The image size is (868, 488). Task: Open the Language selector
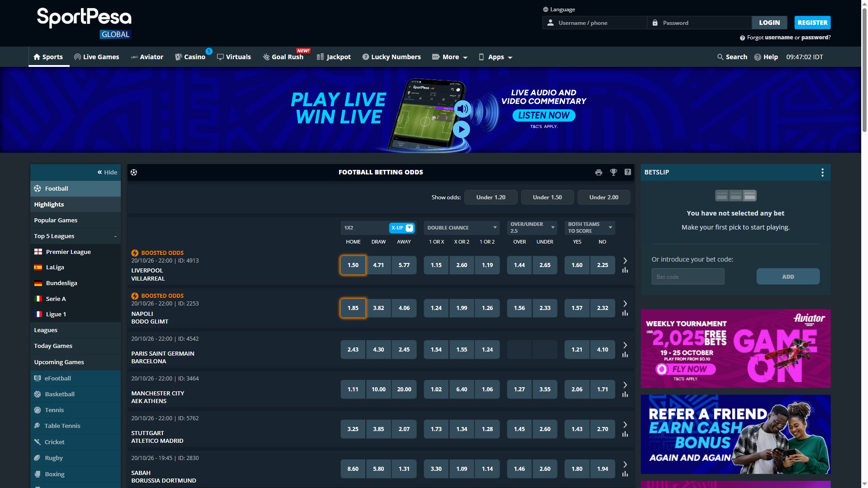click(x=559, y=9)
